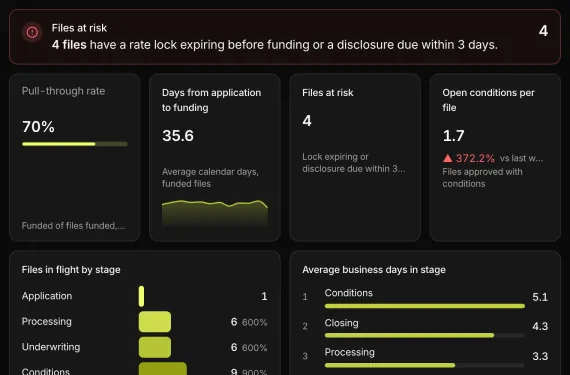The width and height of the screenshot is (570, 375).
Task: Select Closing in Average business days list
Action: [x=341, y=323]
